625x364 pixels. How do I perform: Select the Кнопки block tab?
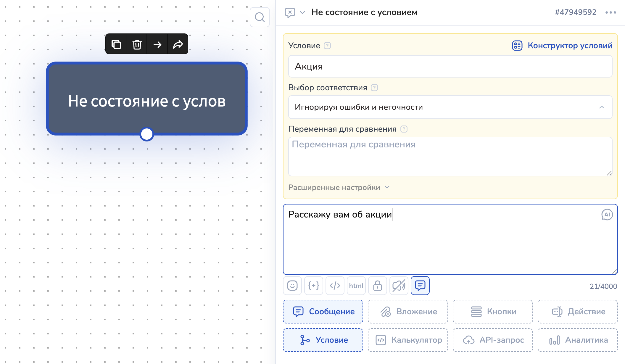pyautogui.click(x=493, y=311)
